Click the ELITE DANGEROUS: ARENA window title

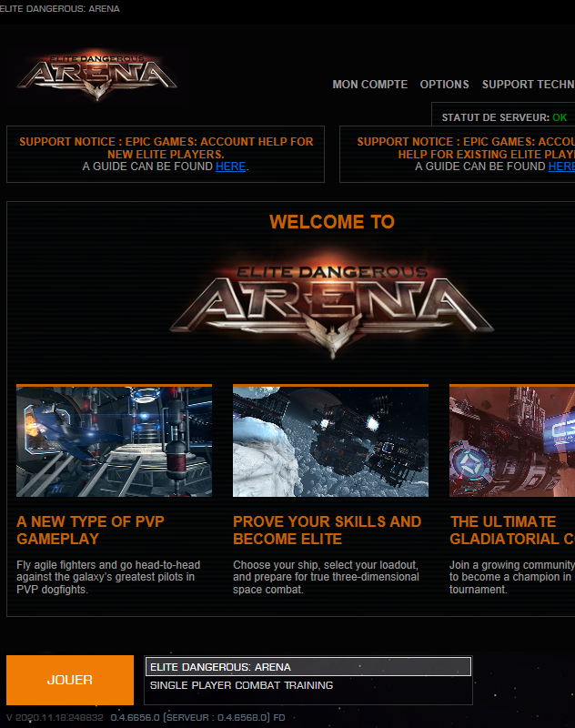pos(59,9)
